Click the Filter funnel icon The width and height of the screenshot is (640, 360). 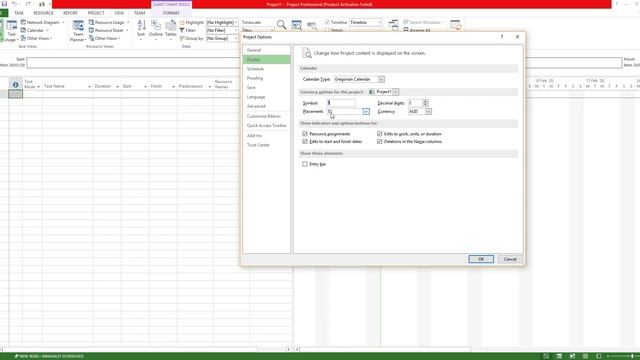pos(182,30)
